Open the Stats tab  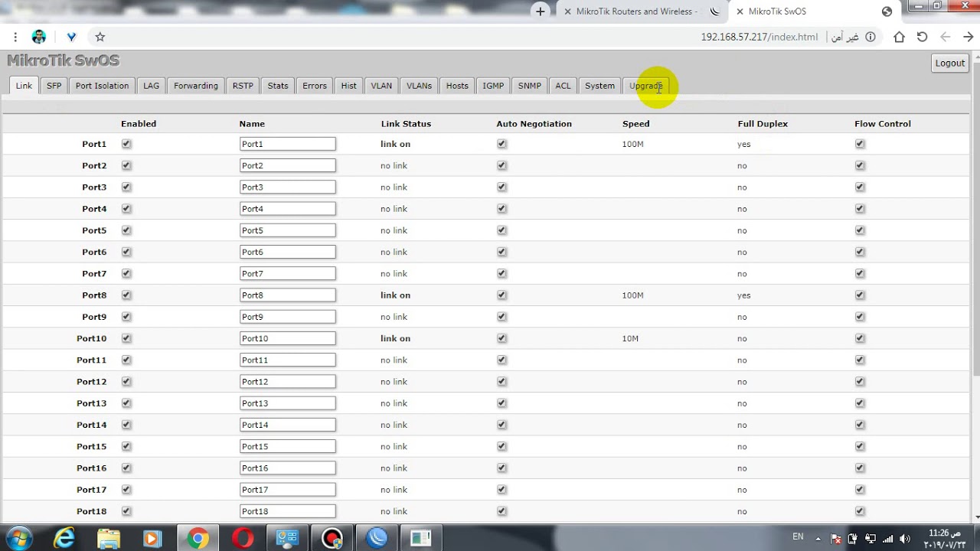(278, 86)
